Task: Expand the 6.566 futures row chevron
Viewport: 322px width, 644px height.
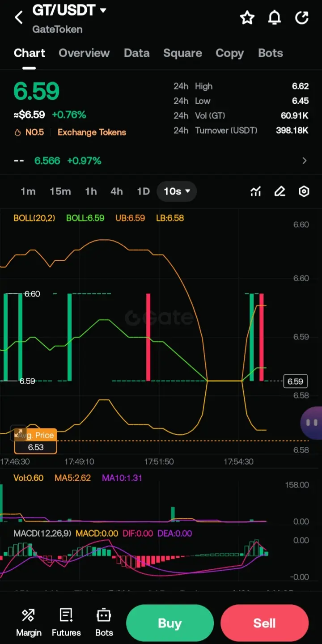Action: 305,161
